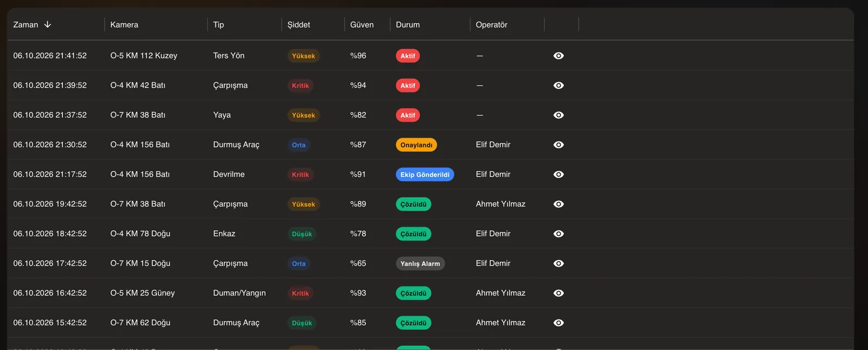Image resolution: width=868 pixels, height=350 pixels.
Task: Click camera cell O-7 KM 62 Doğu
Action: [x=141, y=323]
